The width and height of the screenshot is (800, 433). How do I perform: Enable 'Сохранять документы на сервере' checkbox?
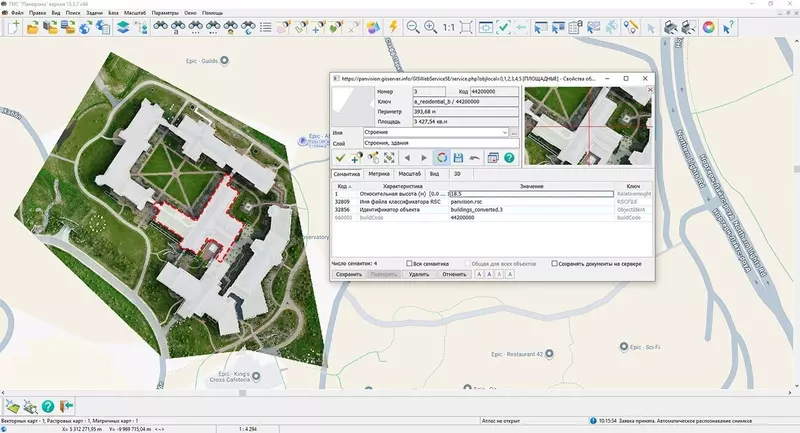[554, 264]
